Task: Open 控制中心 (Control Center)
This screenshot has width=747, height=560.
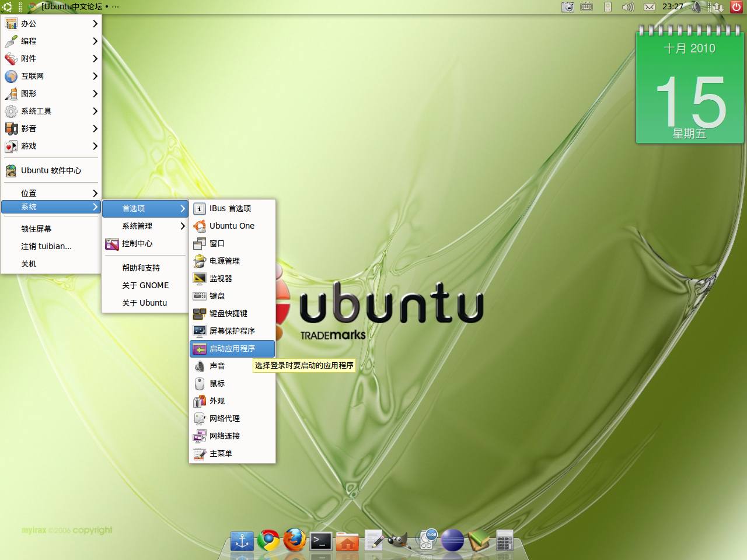Action: tap(145, 243)
